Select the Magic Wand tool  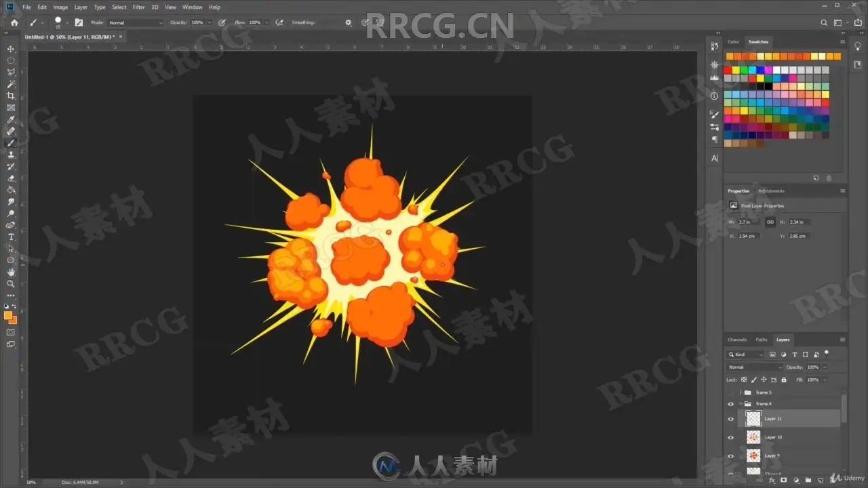11,84
